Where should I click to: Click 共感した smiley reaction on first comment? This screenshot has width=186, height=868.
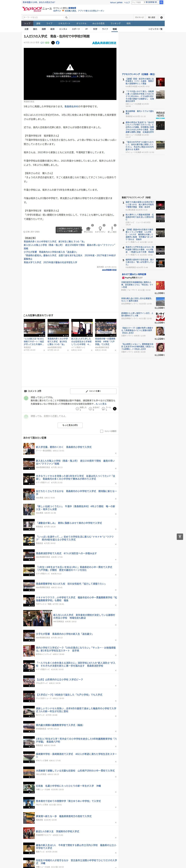click(x=81, y=409)
